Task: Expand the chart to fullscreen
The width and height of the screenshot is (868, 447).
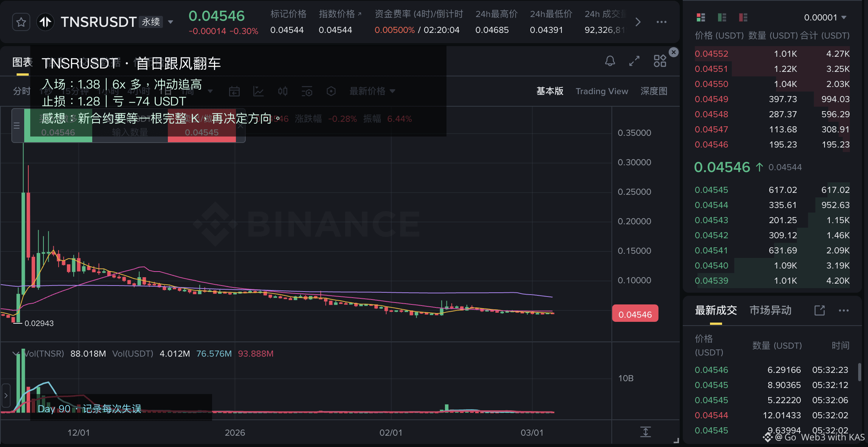Action: point(634,61)
